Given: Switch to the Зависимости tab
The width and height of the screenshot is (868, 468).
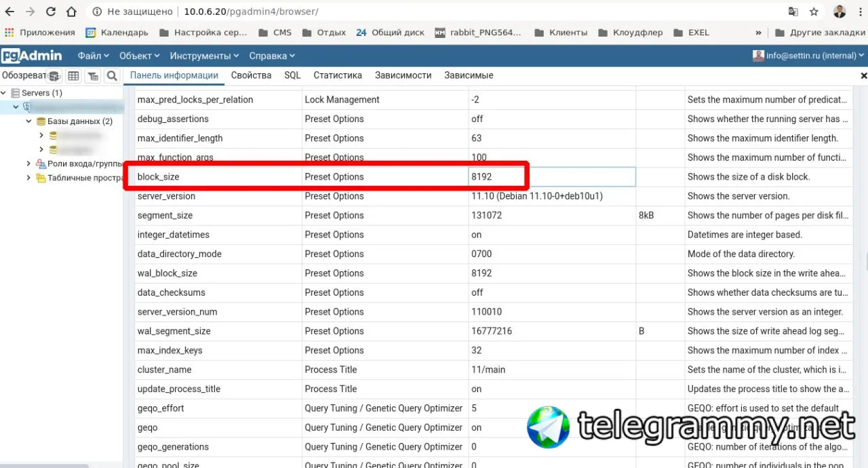Looking at the screenshot, I should coord(403,75).
